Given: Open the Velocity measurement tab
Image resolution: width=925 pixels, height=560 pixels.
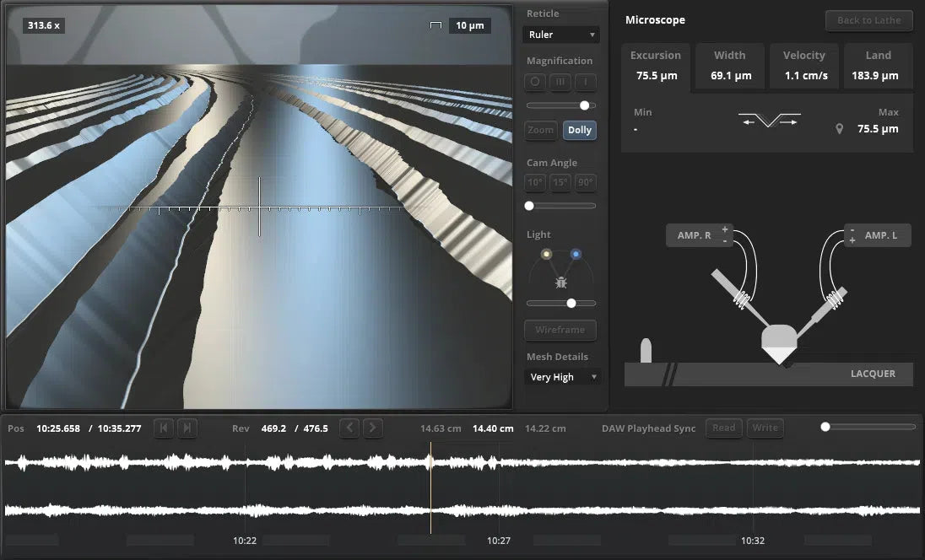Looking at the screenshot, I should pyautogui.click(x=803, y=66).
